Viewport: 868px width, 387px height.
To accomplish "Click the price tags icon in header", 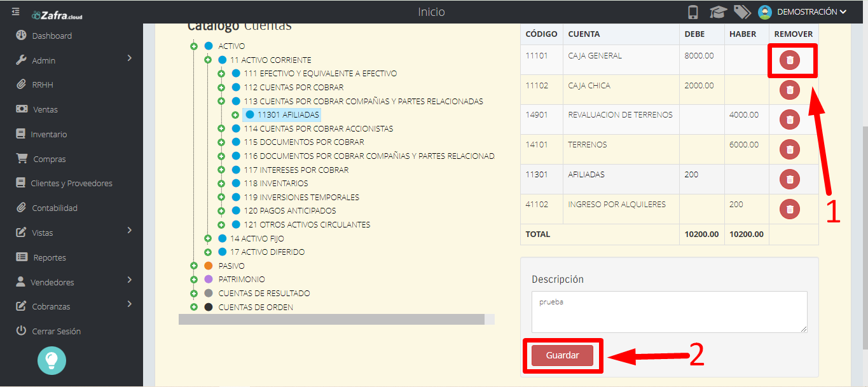I will click(x=741, y=12).
